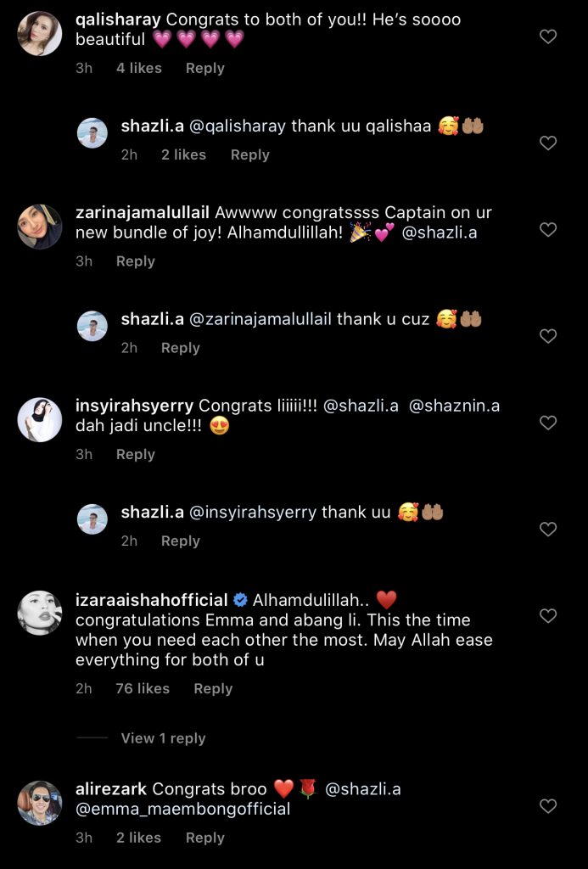Like shazli.a's reply to qalisharay
The height and width of the screenshot is (869, 588).
pyautogui.click(x=548, y=143)
